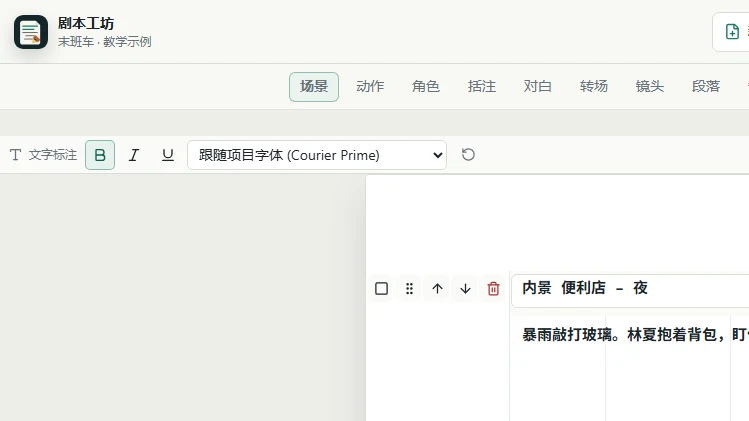
Task: Select the 括注 element type tab
Action: 482,86
